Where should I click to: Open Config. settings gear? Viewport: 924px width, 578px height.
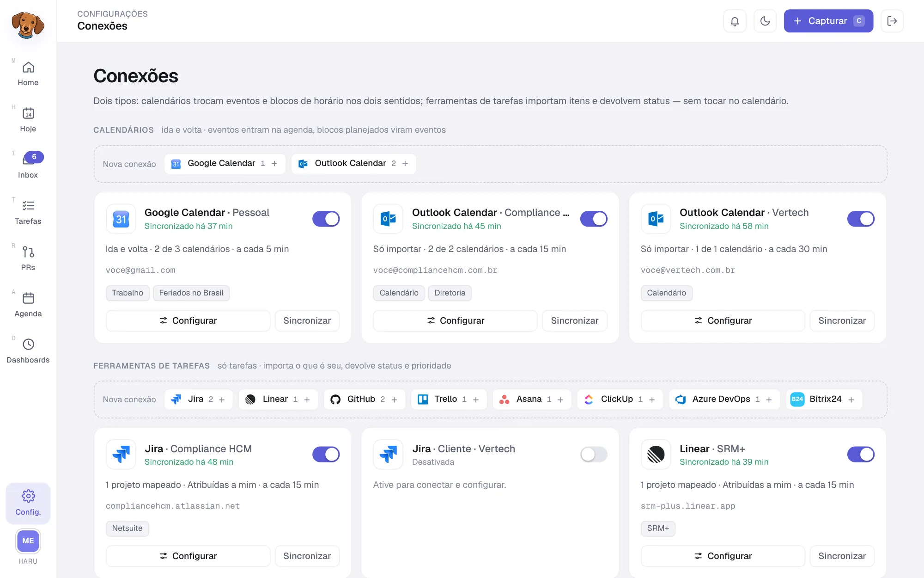pos(28,503)
